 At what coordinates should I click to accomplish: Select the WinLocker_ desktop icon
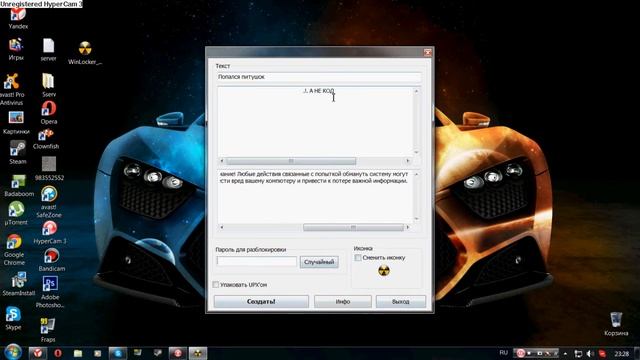tap(85, 53)
